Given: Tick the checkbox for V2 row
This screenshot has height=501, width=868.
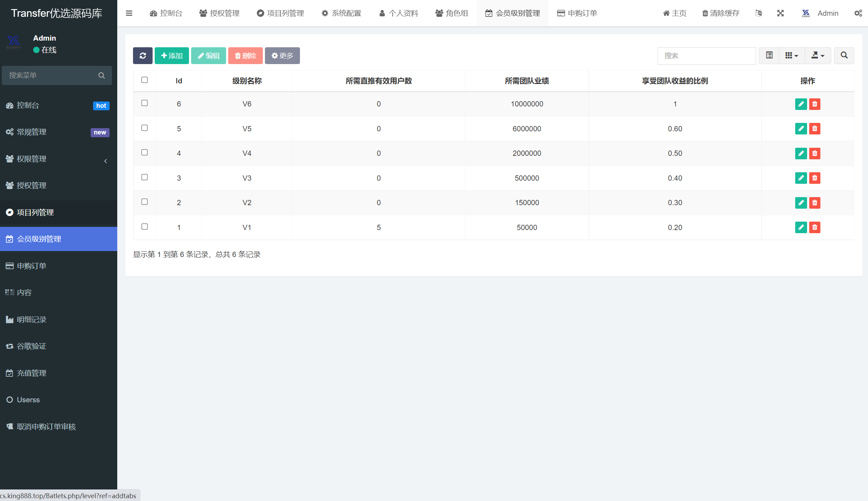Looking at the screenshot, I should pos(145,202).
